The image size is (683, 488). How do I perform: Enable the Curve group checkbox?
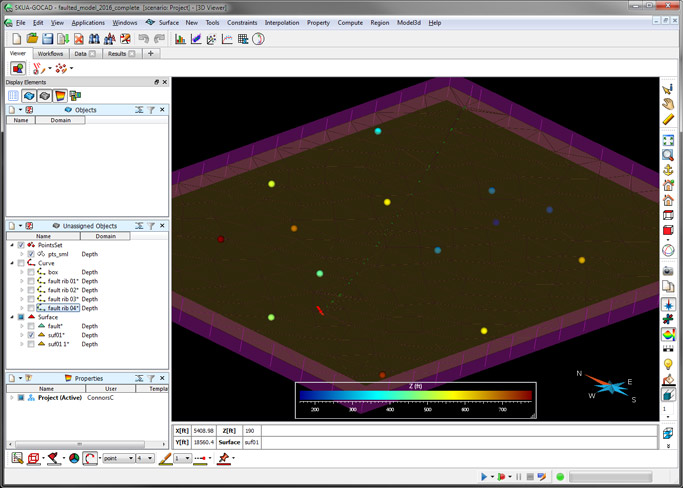tap(21, 263)
